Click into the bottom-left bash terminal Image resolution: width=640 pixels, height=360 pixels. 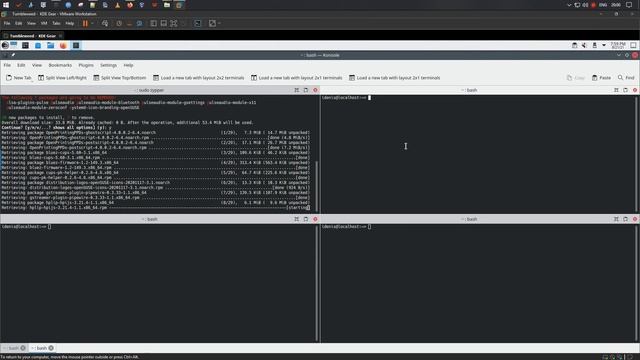[158, 283]
